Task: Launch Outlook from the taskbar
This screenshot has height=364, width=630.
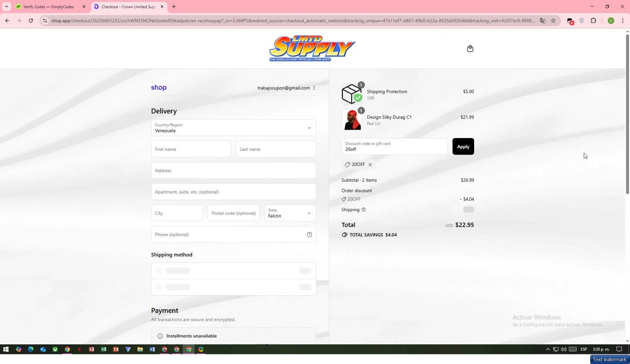Action: (x=43, y=349)
